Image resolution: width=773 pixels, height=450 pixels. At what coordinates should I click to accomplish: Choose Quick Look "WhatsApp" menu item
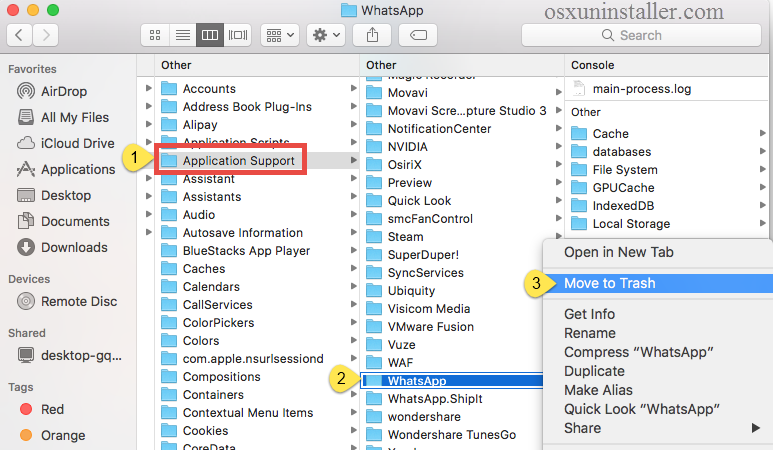point(642,409)
